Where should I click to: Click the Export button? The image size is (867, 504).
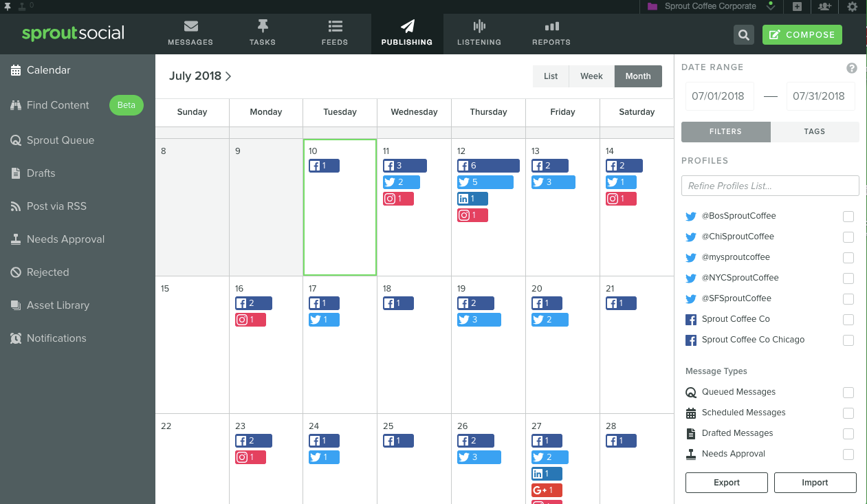pyautogui.click(x=727, y=483)
